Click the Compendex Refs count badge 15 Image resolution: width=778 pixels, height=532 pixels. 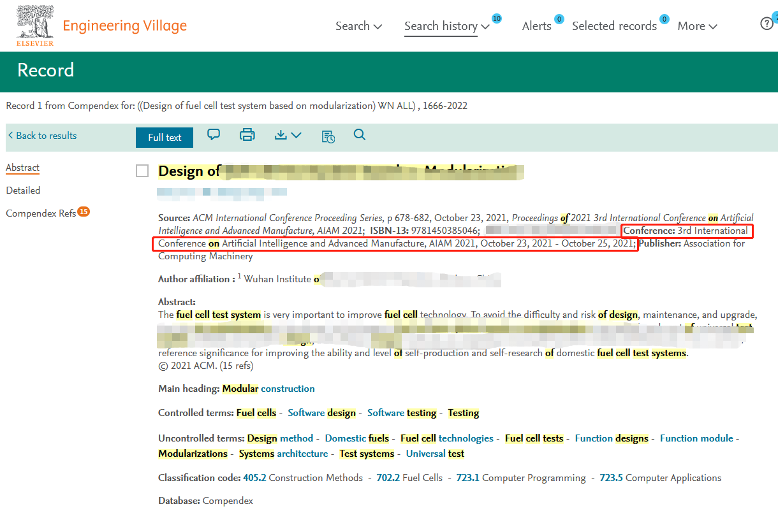click(84, 212)
